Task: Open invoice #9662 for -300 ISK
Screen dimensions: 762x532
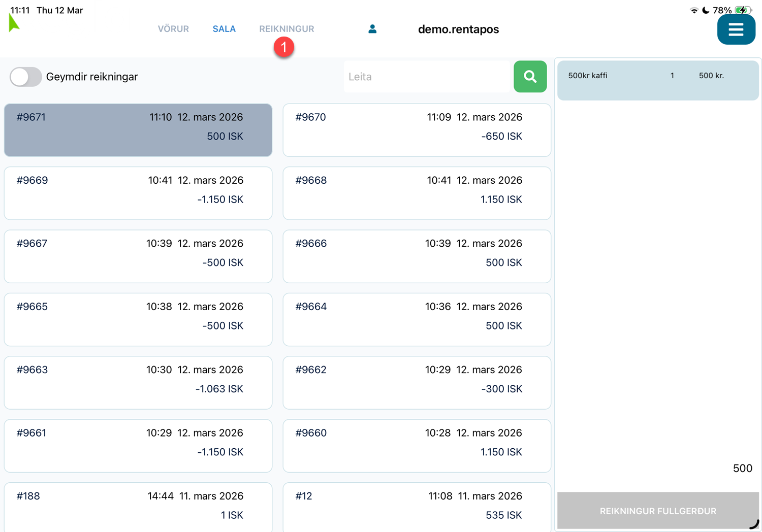Action: [x=417, y=382]
